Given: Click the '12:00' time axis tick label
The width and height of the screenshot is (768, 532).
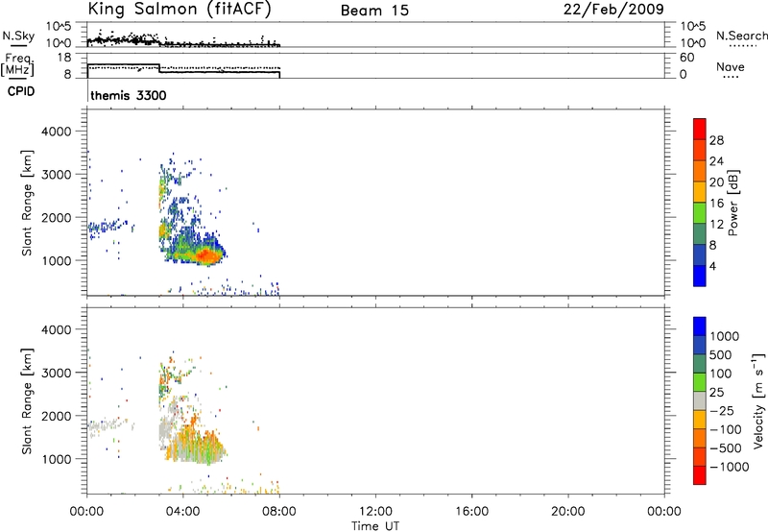Looking at the screenshot, I should (375, 512).
